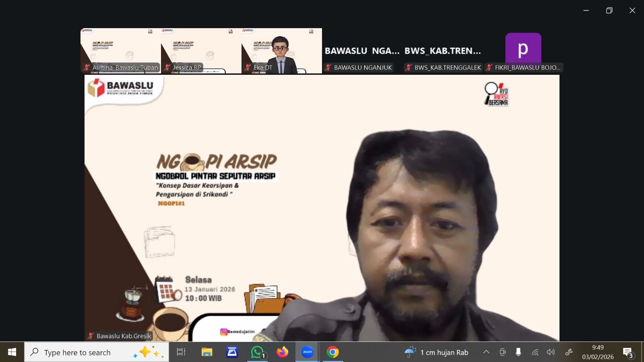
Task: Click the volume speaker tray icon
Action: click(x=551, y=352)
